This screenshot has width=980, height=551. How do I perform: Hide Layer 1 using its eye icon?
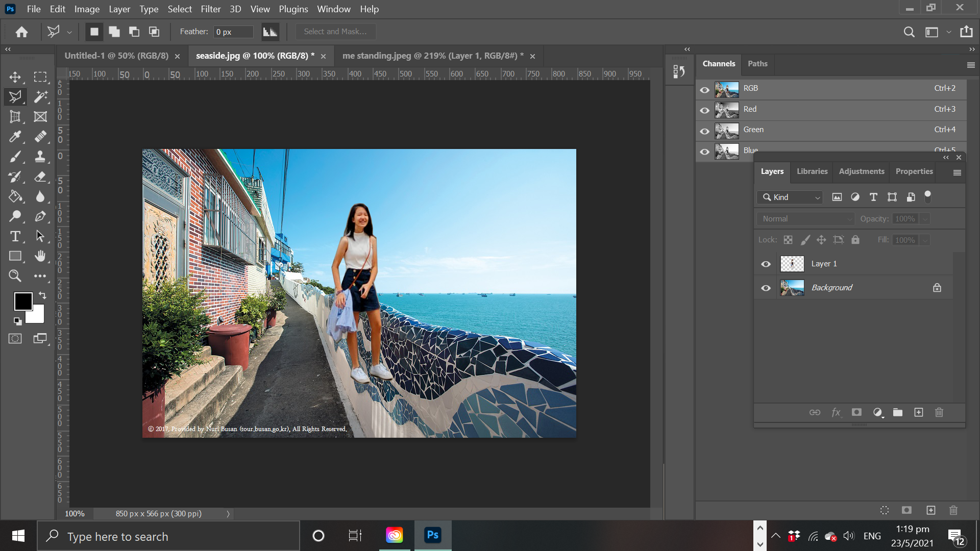pyautogui.click(x=766, y=264)
